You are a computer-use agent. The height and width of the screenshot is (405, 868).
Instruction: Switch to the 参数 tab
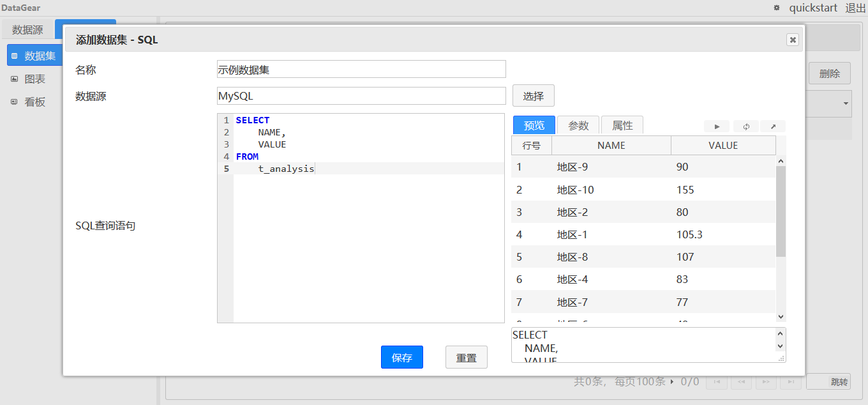coord(578,125)
